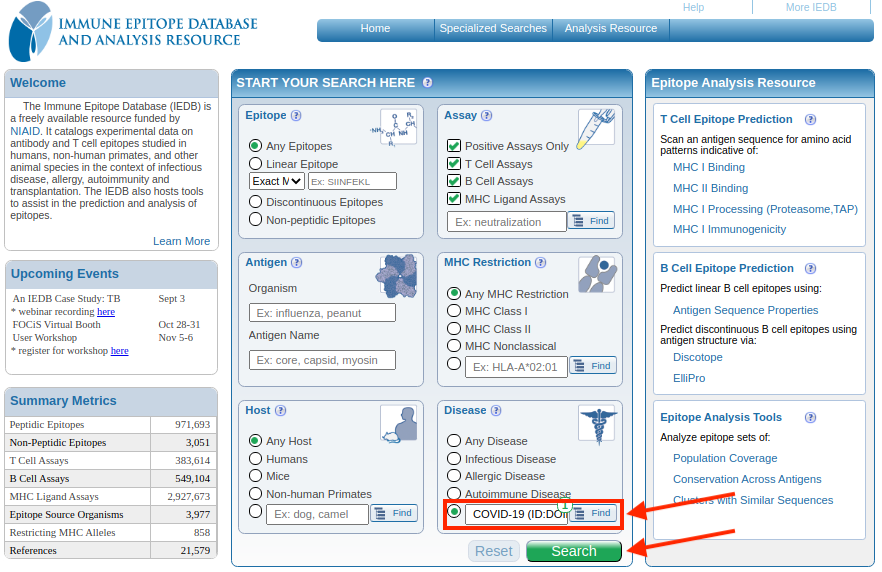Open T Cell Epitope Prediction help icon
This screenshot has width=882, height=572.
pyautogui.click(x=811, y=120)
